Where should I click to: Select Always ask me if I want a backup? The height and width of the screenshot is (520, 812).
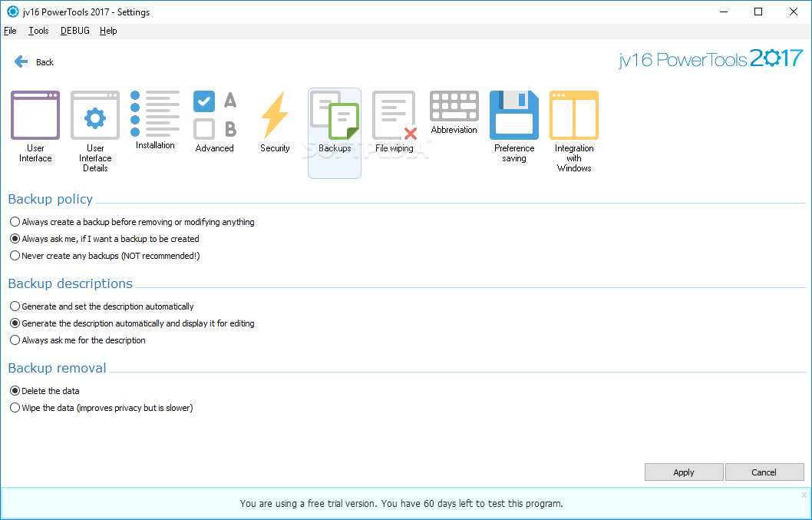tap(104, 239)
